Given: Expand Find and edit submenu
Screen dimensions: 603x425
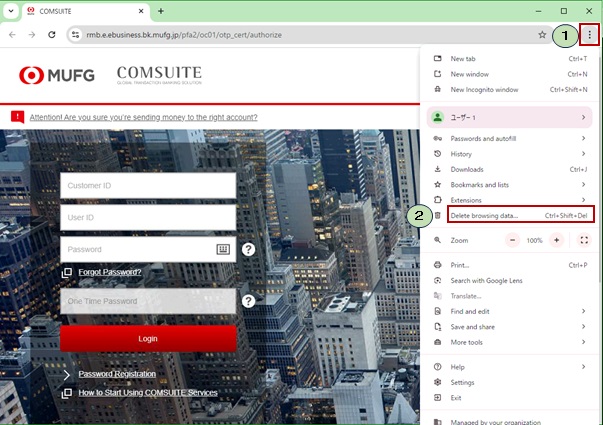Looking at the screenshot, I should (x=510, y=311).
